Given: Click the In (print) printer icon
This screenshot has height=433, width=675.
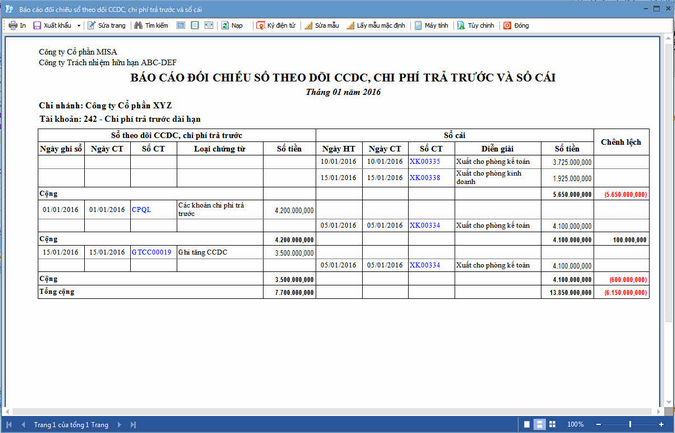Looking at the screenshot, I should pos(13,25).
